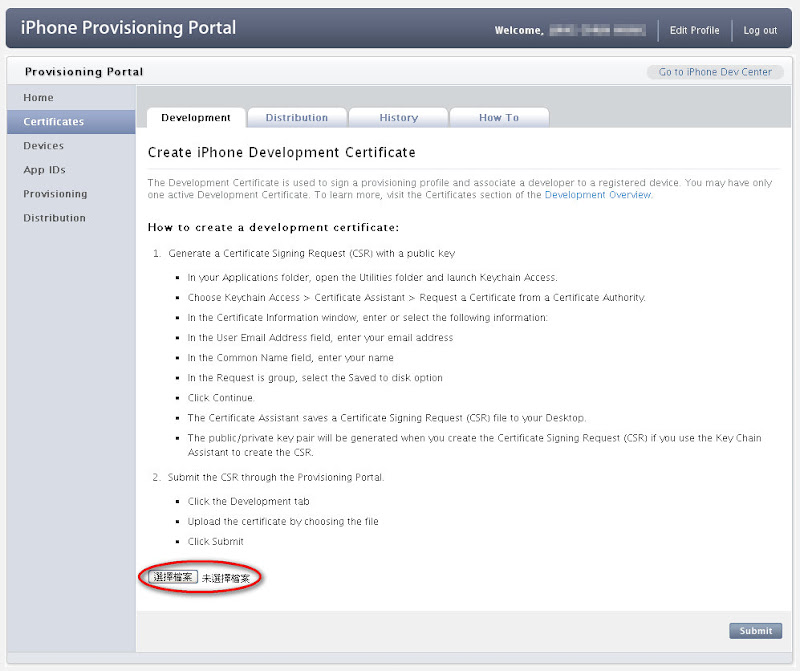Follow the Development Overview link
The height and width of the screenshot is (671, 800).
(x=598, y=195)
